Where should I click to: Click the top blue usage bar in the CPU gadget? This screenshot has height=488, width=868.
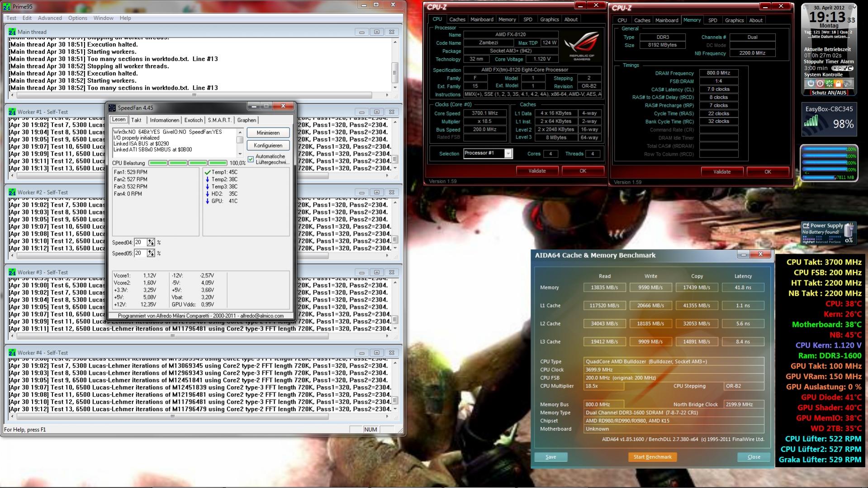click(x=825, y=149)
